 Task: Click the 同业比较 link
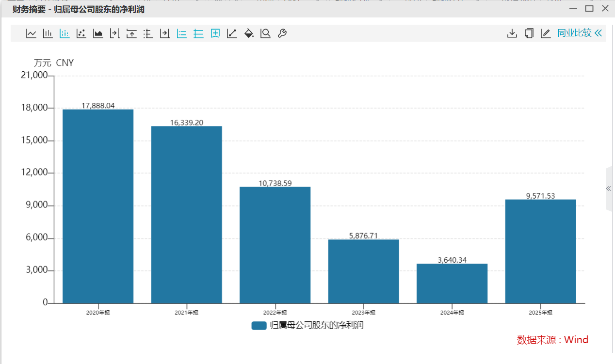[574, 33]
